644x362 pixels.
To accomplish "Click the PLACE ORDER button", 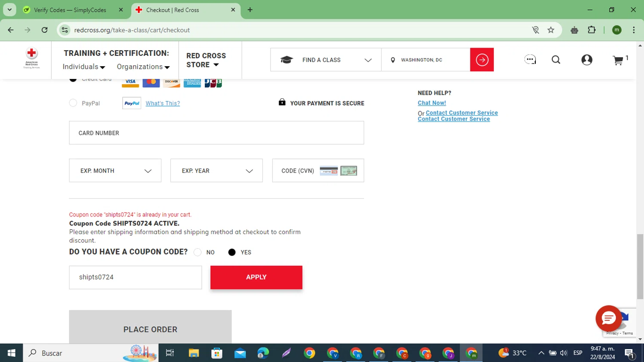I will coord(150,327).
